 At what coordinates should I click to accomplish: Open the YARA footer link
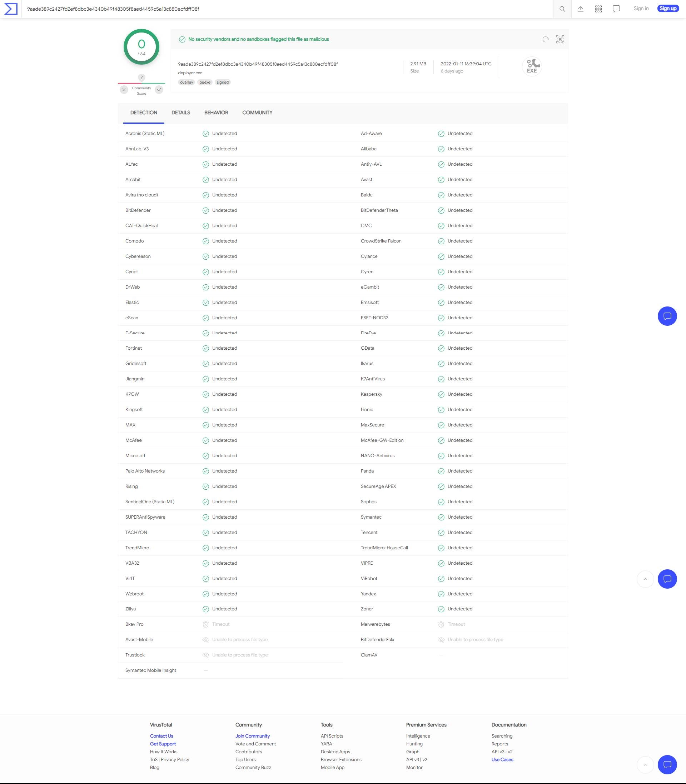327,744
